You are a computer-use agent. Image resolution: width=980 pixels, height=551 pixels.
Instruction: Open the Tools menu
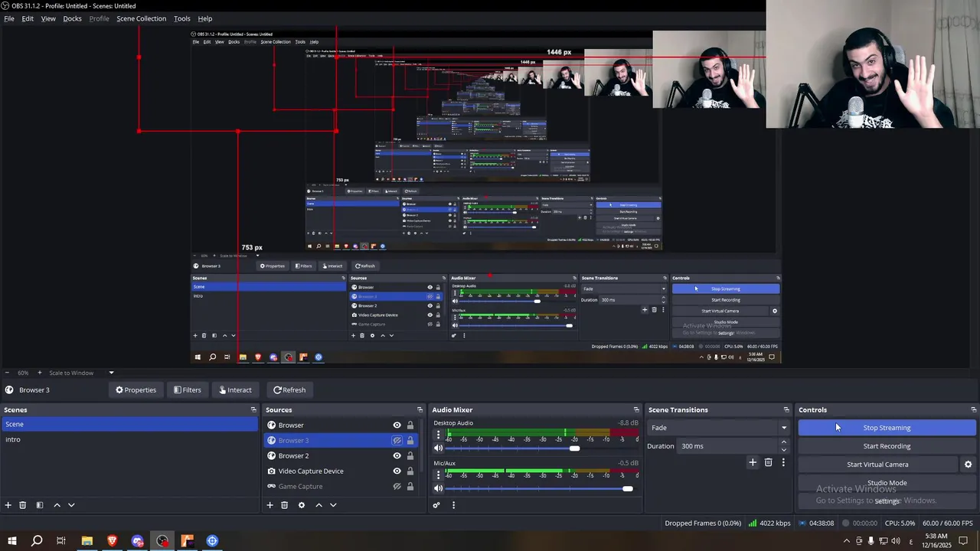tap(182, 18)
